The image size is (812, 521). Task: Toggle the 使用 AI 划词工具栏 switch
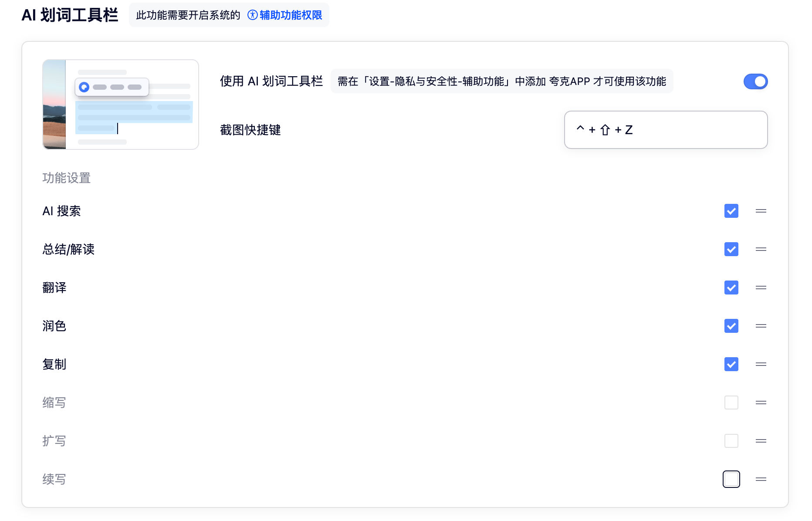tap(755, 81)
